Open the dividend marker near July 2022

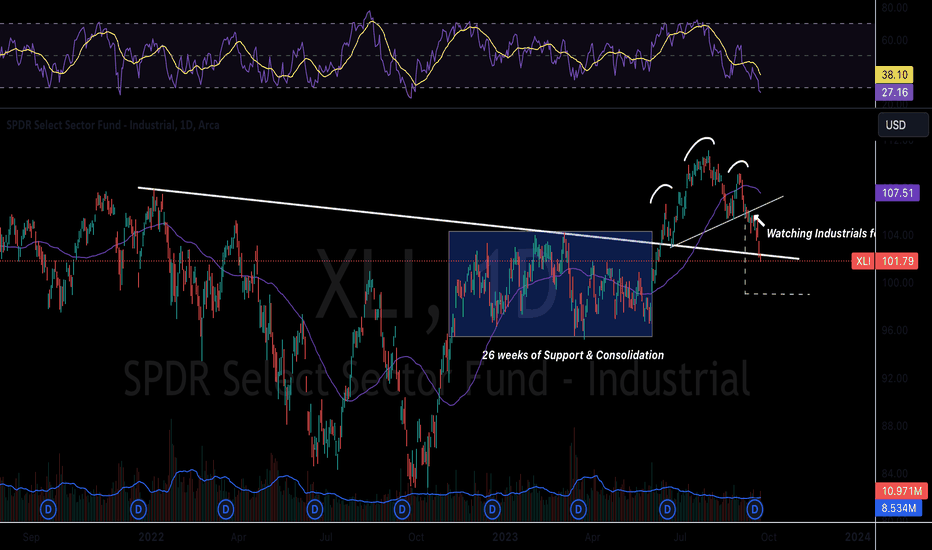pyautogui.click(x=314, y=509)
